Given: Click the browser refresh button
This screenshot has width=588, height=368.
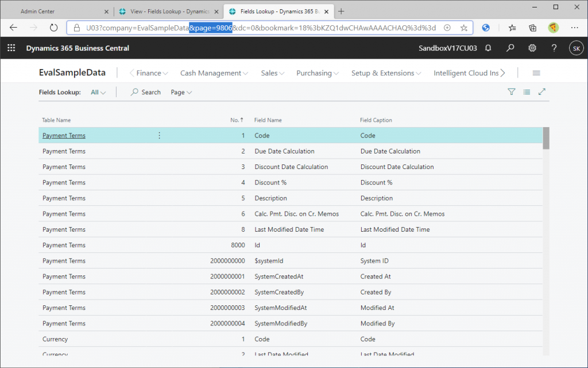Looking at the screenshot, I should pos(53,28).
